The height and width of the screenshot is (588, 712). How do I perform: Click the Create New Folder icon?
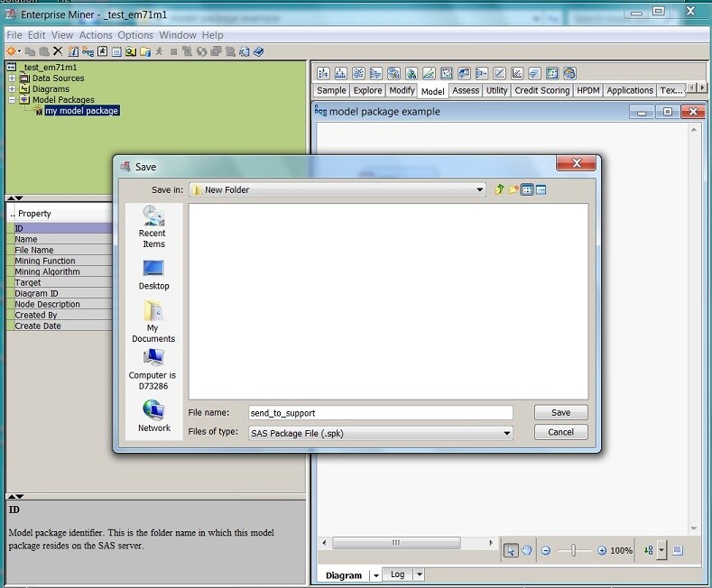coord(513,189)
